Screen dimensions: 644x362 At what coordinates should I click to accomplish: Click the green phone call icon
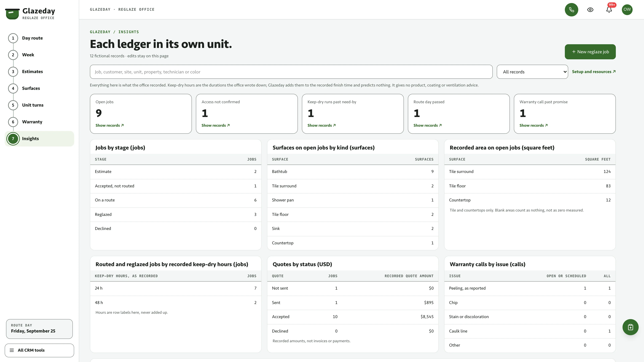(571, 10)
